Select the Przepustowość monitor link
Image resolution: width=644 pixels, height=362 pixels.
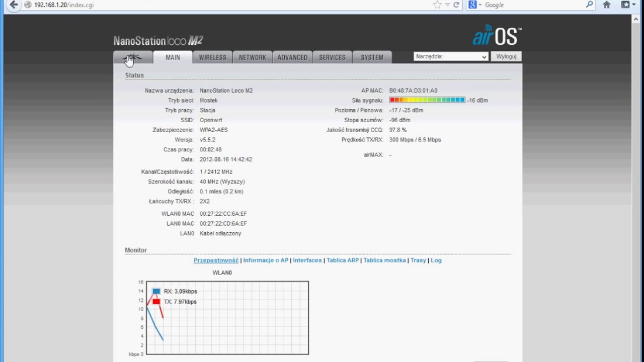click(216, 260)
